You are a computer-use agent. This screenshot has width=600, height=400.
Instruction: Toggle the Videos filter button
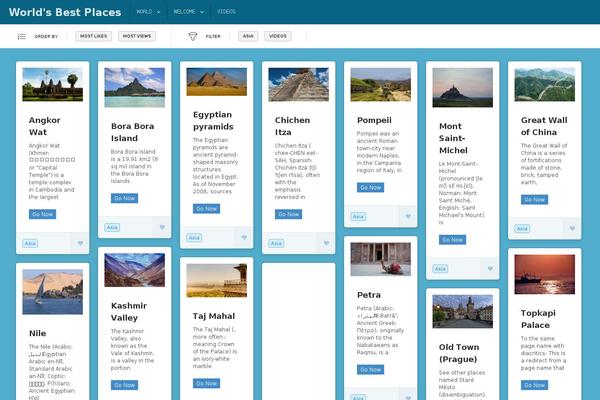click(x=278, y=36)
